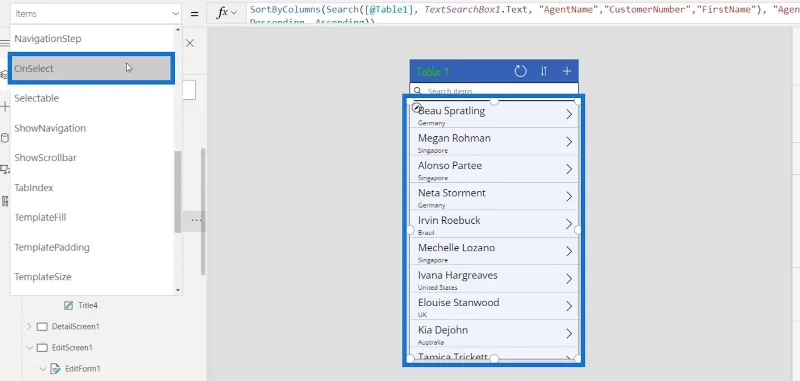Expand the fx formula options chevron
The image size is (800, 381).
tap(234, 13)
